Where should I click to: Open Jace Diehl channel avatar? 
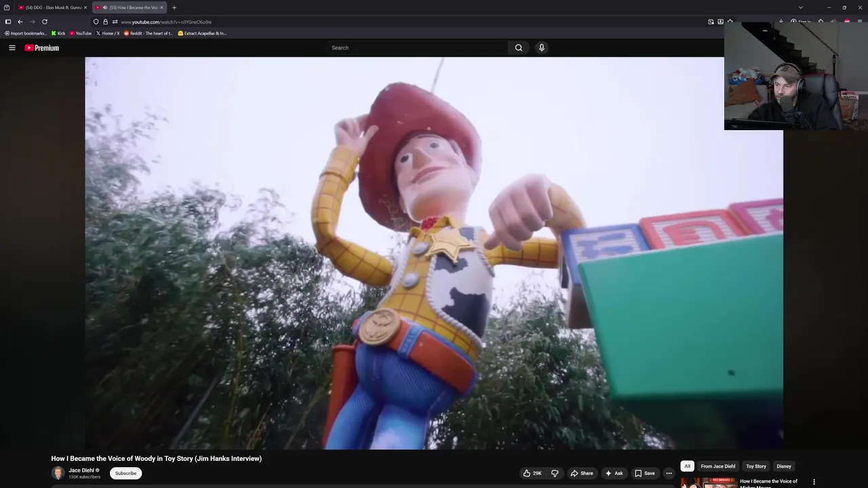[58, 473]
